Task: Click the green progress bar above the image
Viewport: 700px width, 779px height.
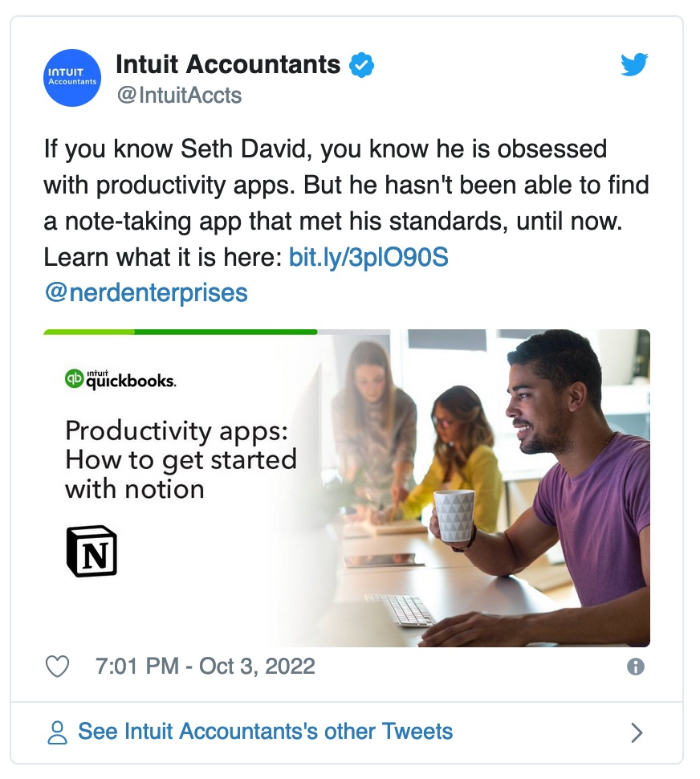Action: [180, 332]
